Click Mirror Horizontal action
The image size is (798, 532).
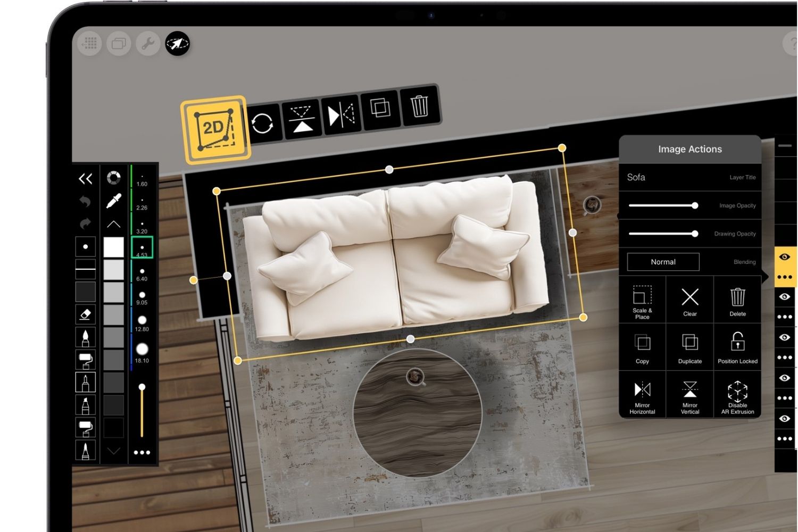(x=642, y=395)
